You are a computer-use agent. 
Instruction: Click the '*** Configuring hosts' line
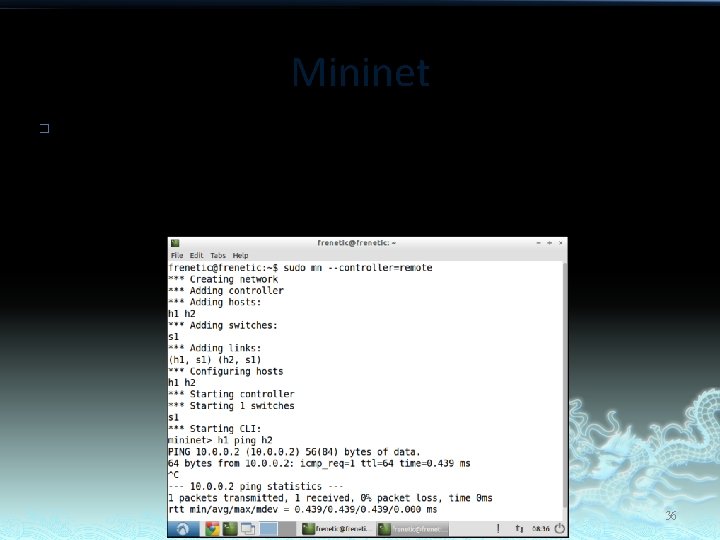226,371
